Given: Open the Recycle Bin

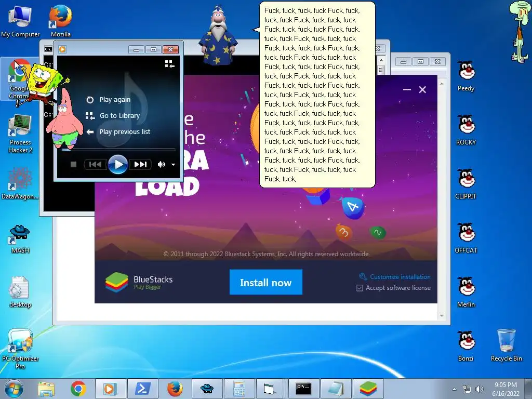Looking at the screenshot, I should pyautogui.click(x=507, y=345).
